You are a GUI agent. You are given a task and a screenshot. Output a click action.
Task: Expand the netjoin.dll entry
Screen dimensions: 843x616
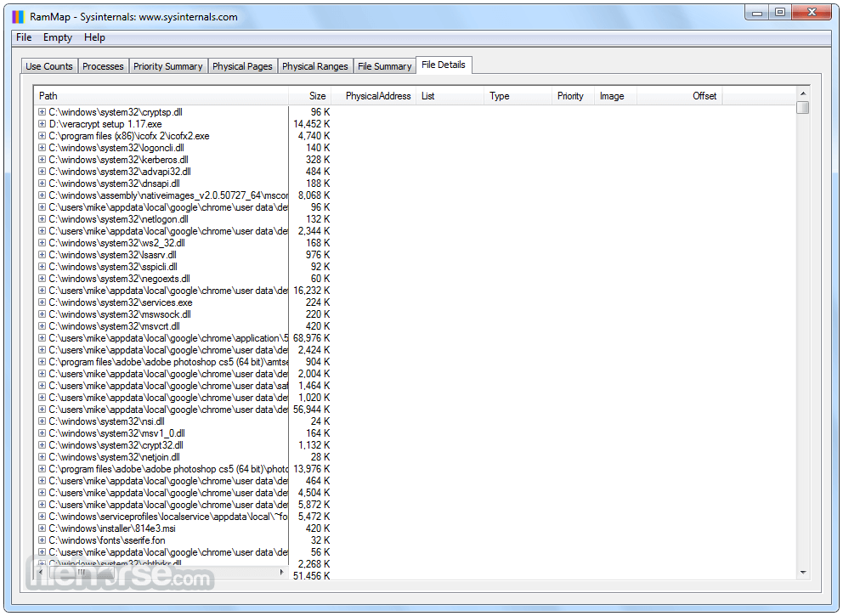click(42, 457)
